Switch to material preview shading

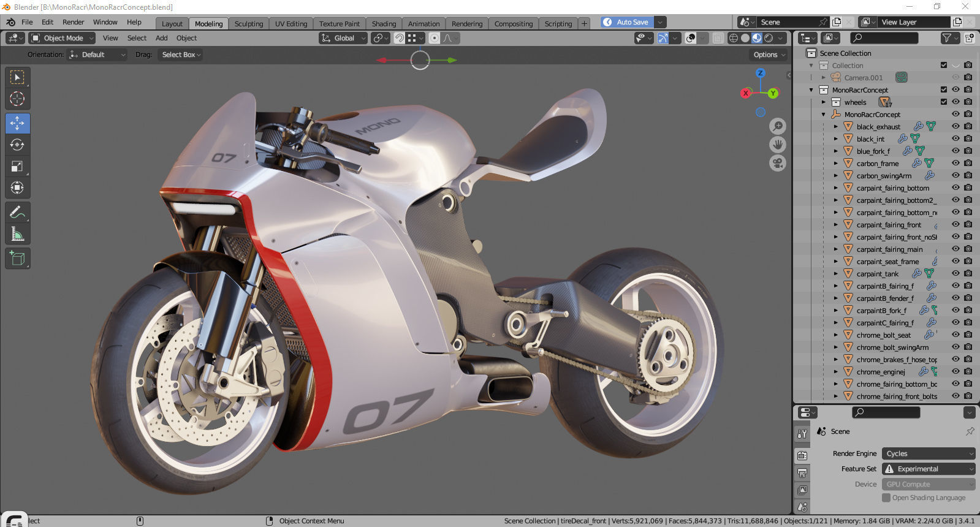coord(757,38)
